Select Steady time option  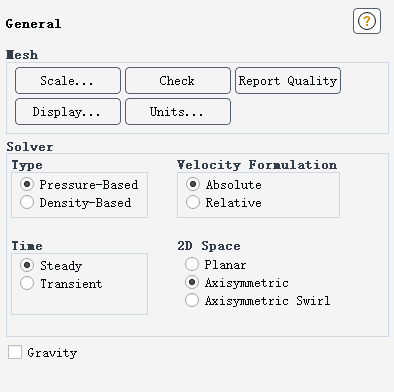pyautogui.click(x=27, y=265)
